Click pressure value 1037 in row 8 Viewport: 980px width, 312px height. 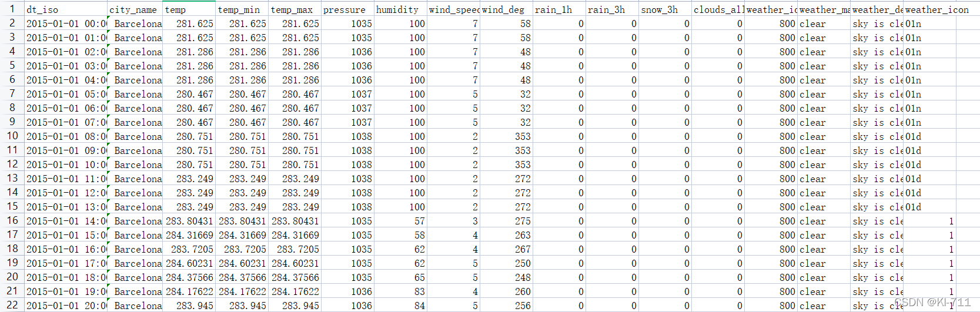(x=347, y=108)
